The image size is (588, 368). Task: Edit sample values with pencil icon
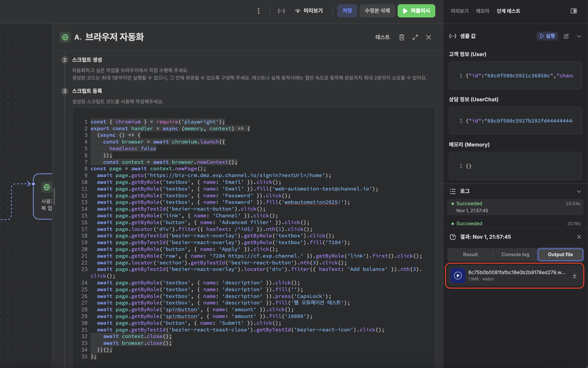566,36
